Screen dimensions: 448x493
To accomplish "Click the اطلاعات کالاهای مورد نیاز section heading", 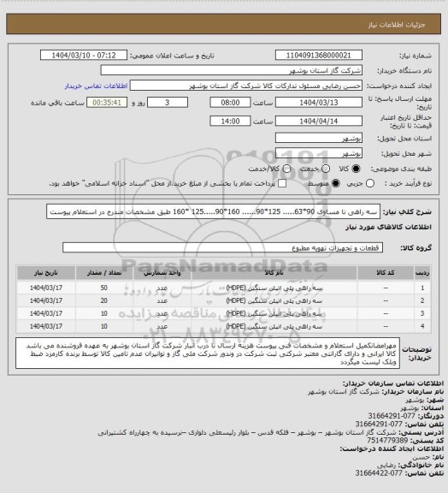I will tap(389, 228).
